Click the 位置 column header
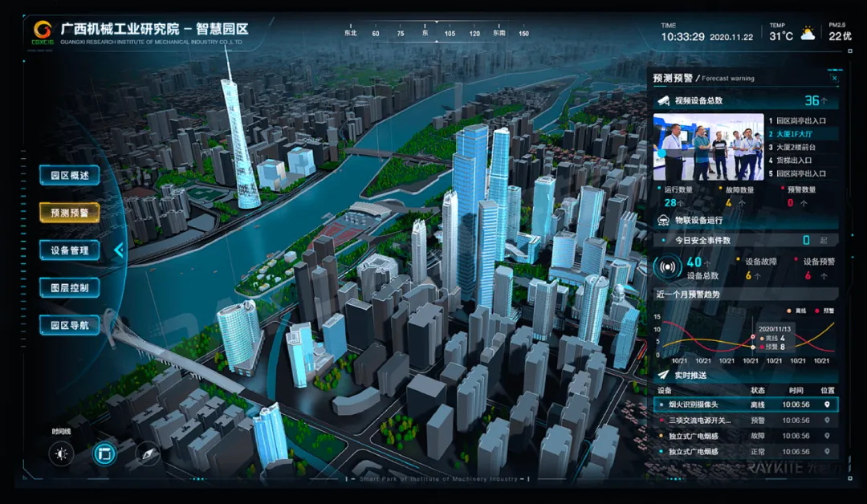The height and width of the screenshot is (504, 867). click(x=828, y=390)
